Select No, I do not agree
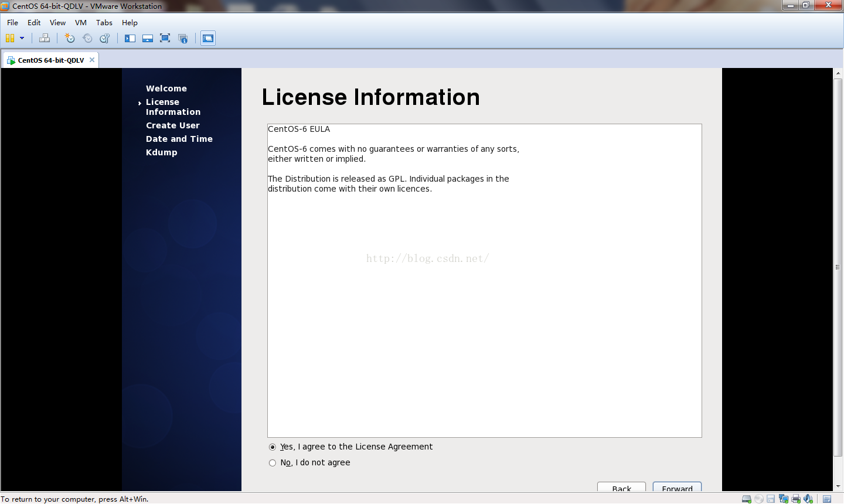Screen dimensions: 844x504 (x=273, y=463)
